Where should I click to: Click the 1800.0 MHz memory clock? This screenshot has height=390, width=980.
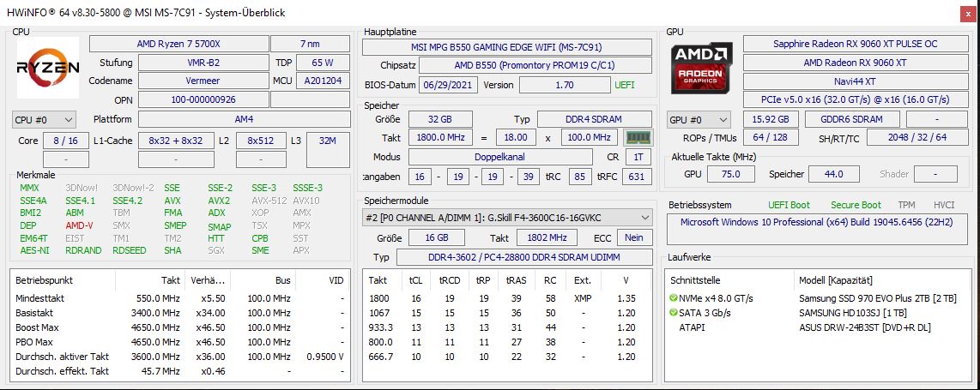pos(440,137)
